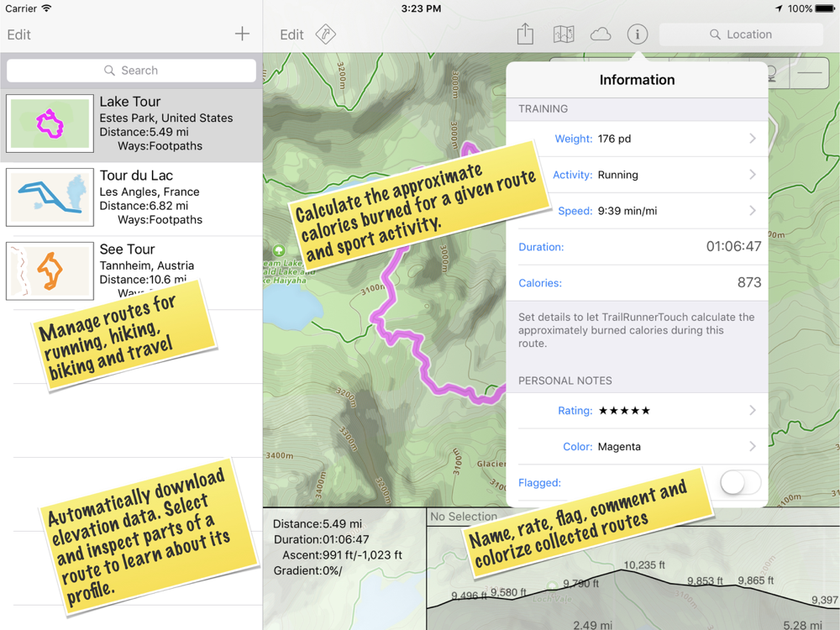The height and width of the screenshot is (630, 840).
Task: Tap the information circle icon
Action: (638, 34)
